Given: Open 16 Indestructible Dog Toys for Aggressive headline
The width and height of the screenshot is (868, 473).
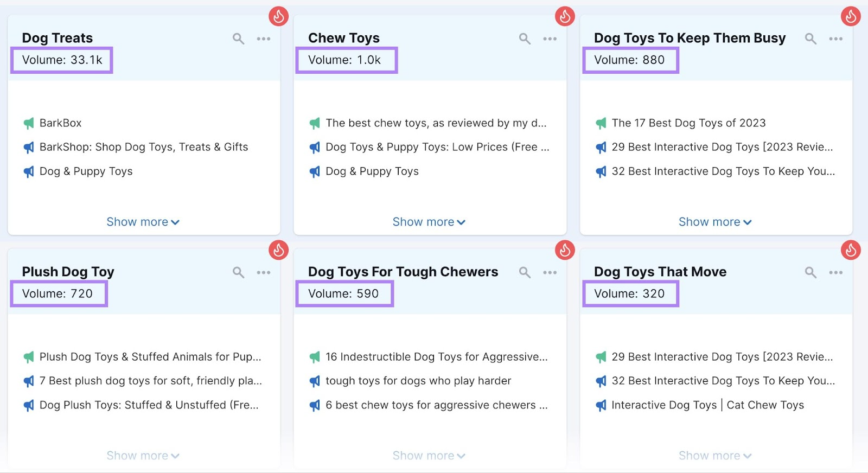Looking at the screenshot, I should [x=437, y=357].
